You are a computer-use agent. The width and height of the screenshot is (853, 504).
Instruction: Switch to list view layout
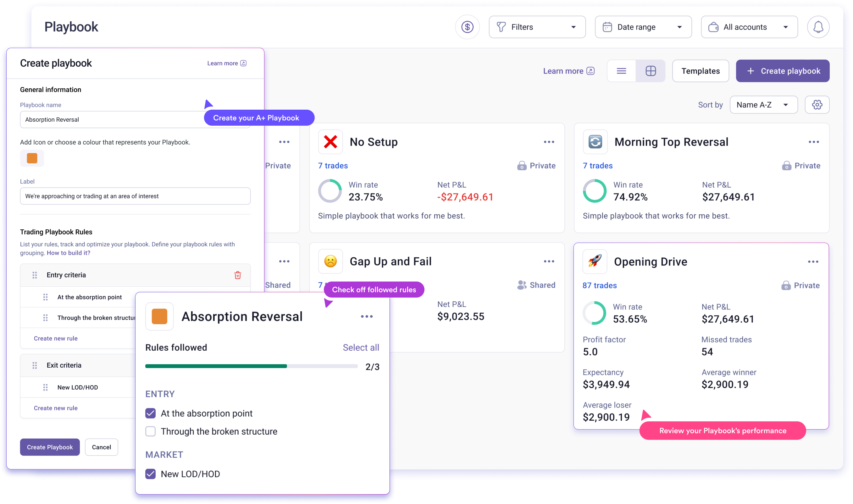tap(621, 71)
